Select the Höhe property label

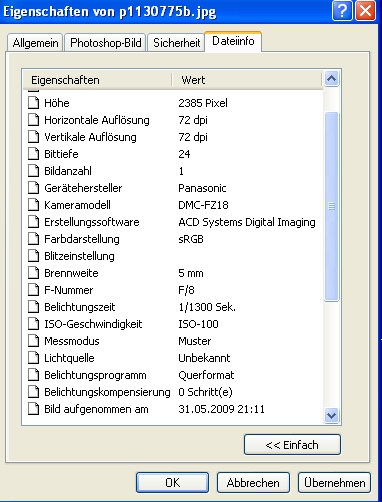click(57, 103)
